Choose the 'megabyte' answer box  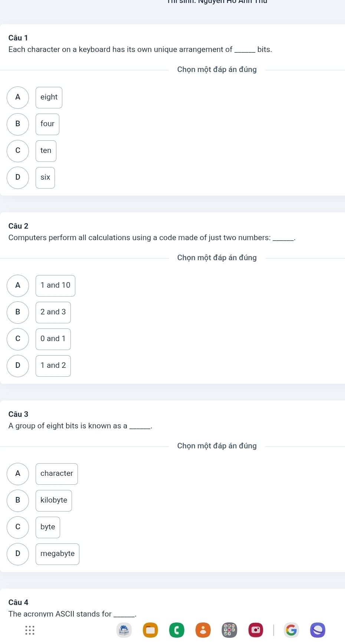pyautogui.click(x=57, y=554)
